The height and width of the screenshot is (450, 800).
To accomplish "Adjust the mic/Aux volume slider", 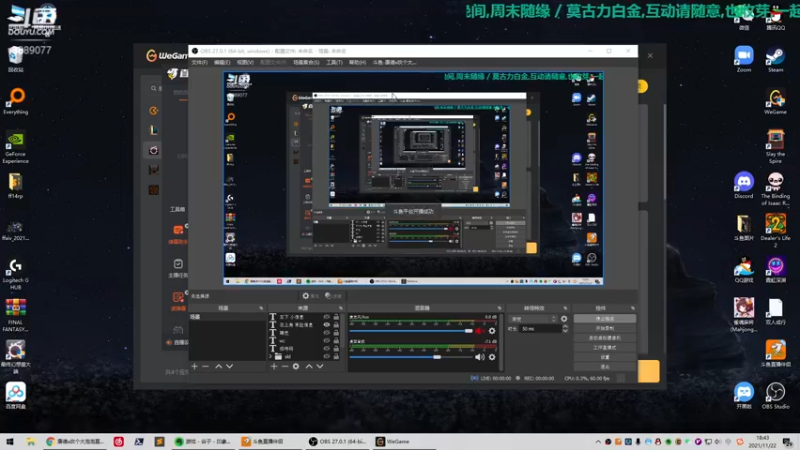I will pos(411,331).
